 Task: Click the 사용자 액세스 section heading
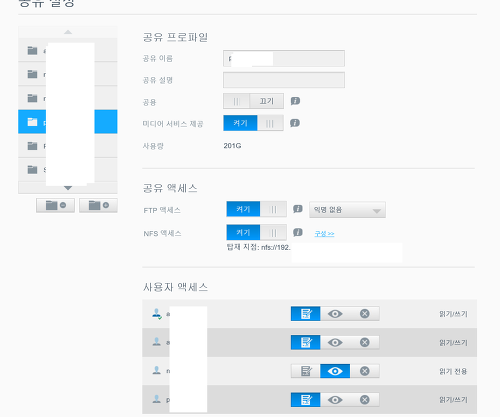pos(175,287)
